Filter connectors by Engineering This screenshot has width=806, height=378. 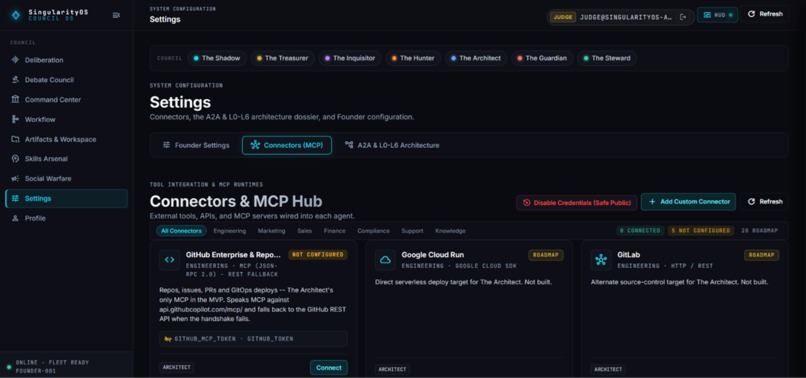point(230,231)
